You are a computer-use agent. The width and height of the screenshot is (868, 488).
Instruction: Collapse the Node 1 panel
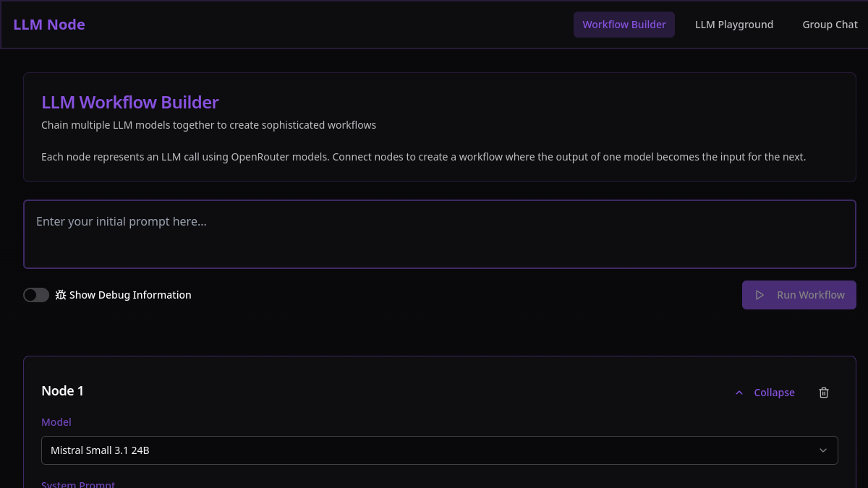point(764,393)
